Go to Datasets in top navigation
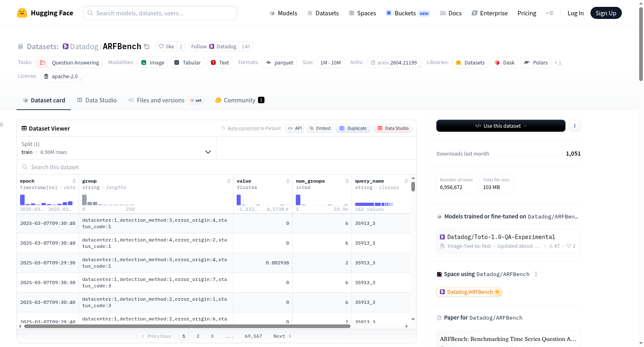Viewport: 644px width, 347px height. coord(323,13)
